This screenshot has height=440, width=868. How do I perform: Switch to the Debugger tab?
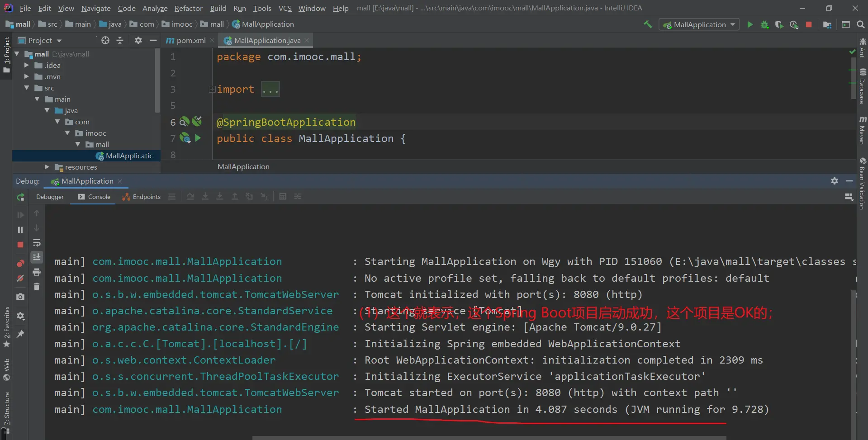click(x=50, y=197)
